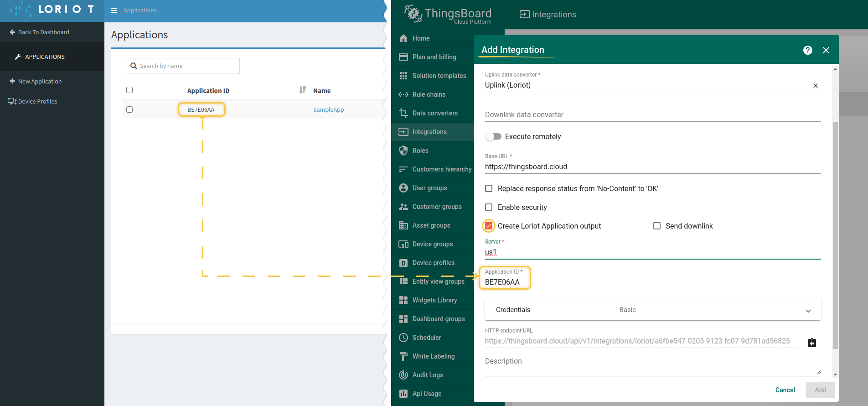Click the plus icon for New Application
This screenshot has height=406, width=868.
point(12,81)
